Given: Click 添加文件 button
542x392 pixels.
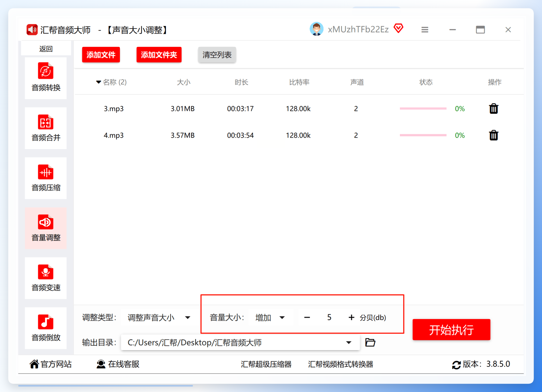Looking at the screenshot, I should point(101,55).
